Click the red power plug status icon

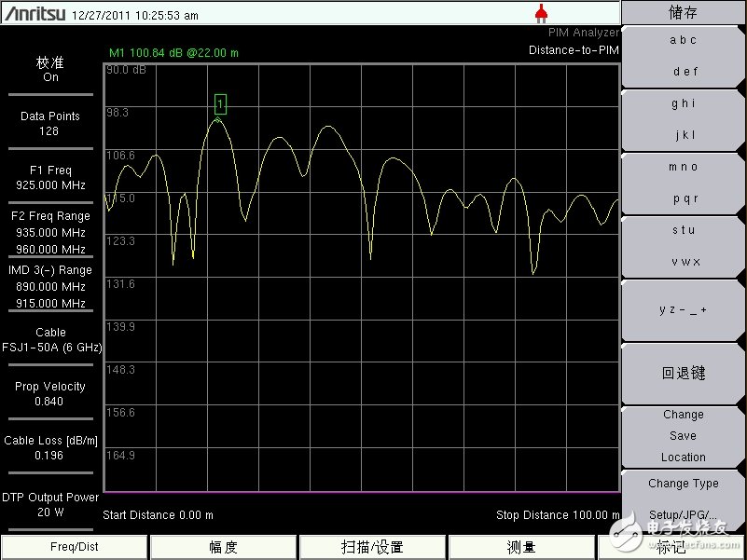pos(540,12)
